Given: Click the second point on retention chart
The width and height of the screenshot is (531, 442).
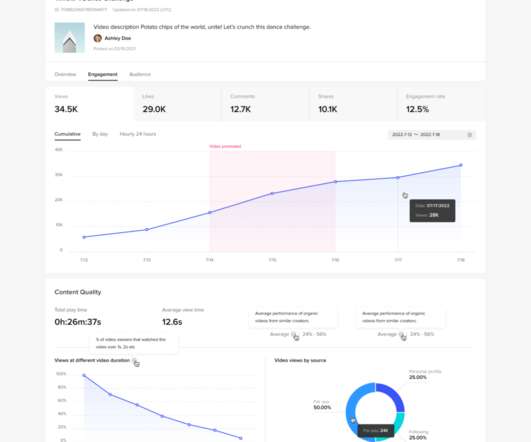Looking at the screenshot, I should tap(110, 395).
